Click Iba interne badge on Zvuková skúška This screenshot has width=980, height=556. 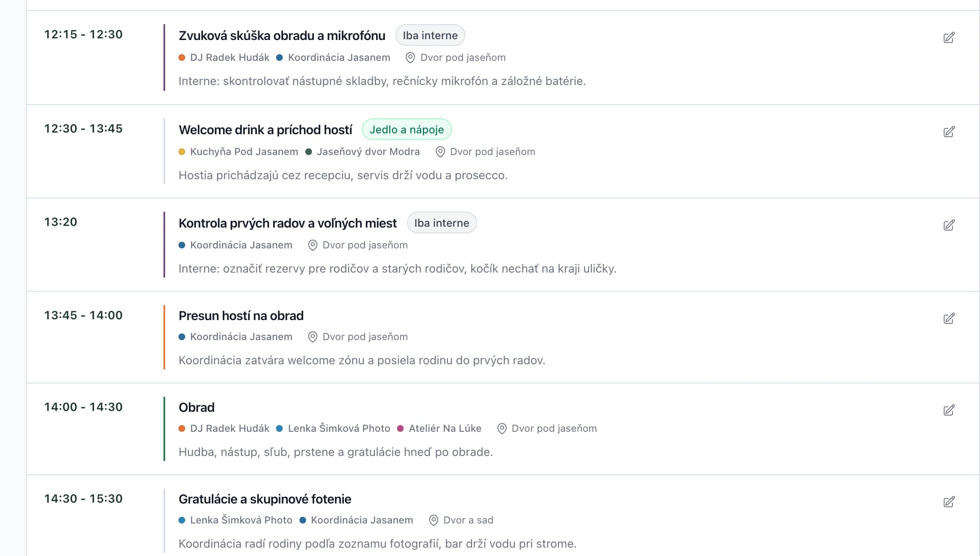[430, 35]
